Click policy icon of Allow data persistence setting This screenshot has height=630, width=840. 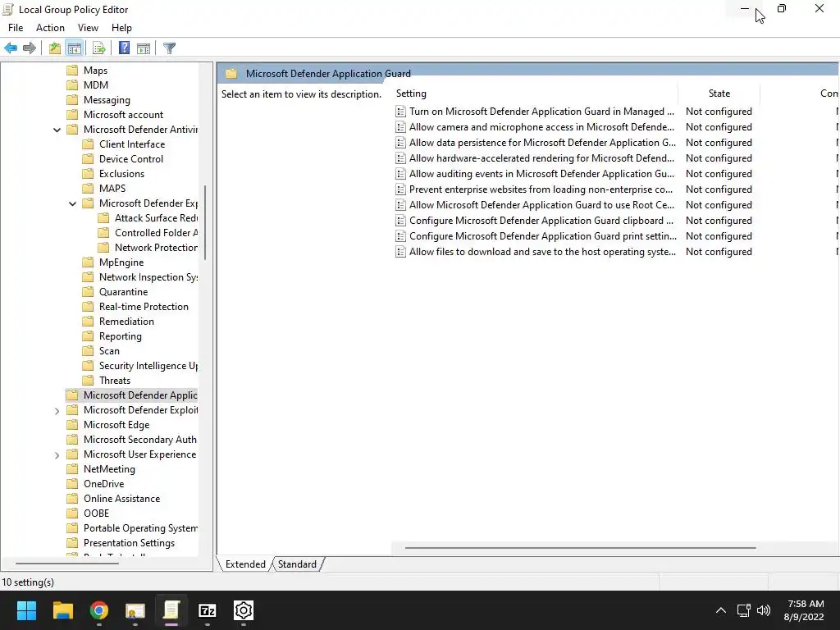[x=400, y=143]
